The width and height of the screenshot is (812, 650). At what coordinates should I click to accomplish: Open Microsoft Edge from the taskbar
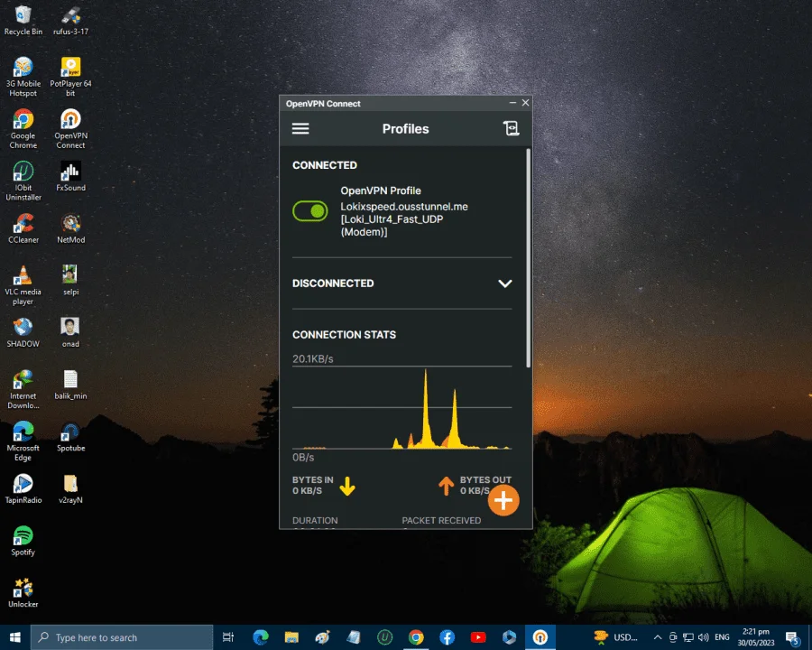(261, 637)
